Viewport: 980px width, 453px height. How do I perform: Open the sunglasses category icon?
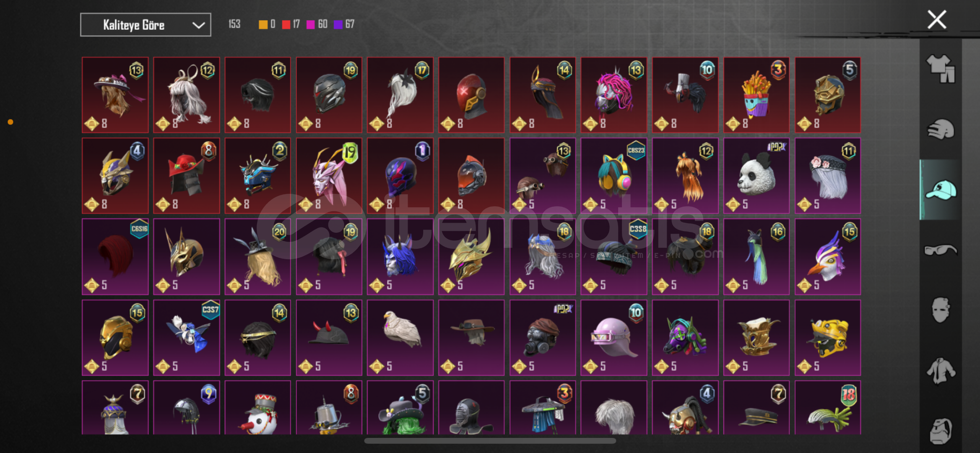click(x=941, y=250)
